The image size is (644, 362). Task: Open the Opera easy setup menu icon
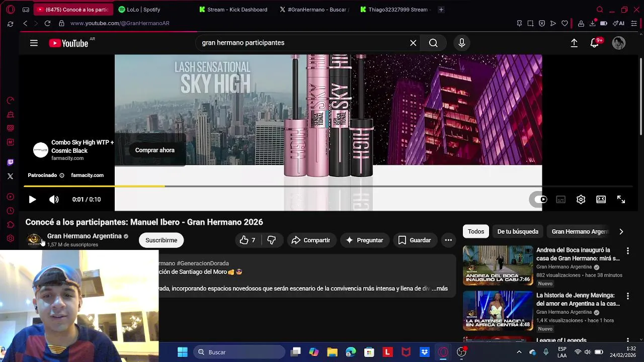634,23
